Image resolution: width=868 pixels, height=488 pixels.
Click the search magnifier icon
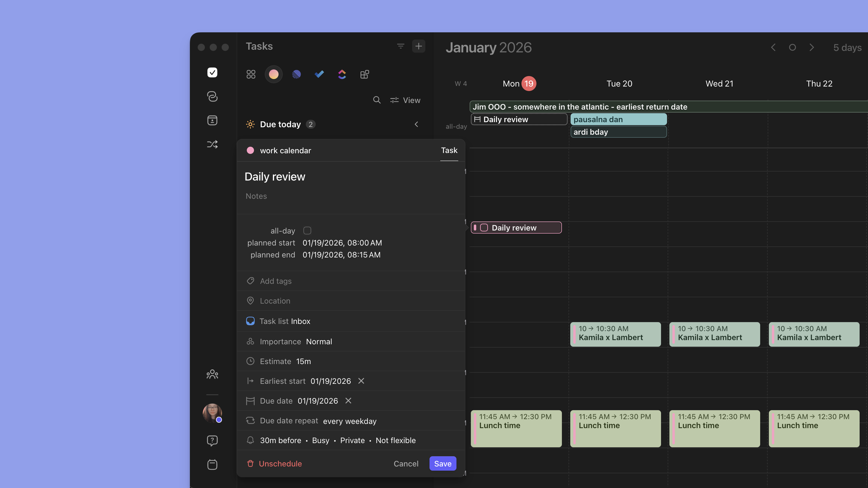(377, 100)
